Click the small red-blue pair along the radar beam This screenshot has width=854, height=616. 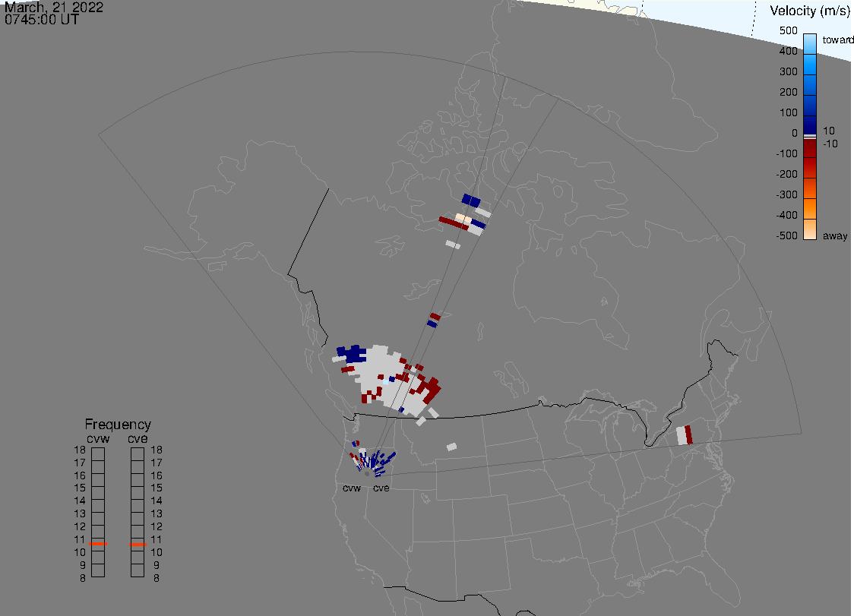coord(434,320)
